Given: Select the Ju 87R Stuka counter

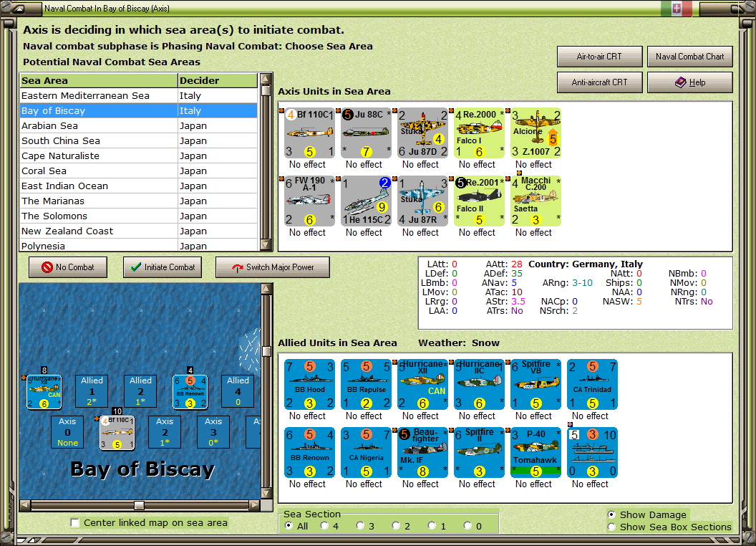Looking at the screenshot, I should 423,201.
